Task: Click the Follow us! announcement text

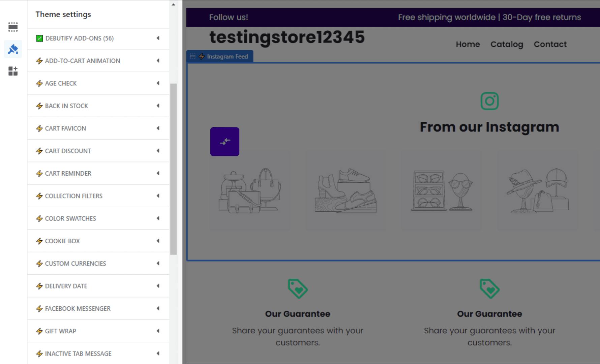Action: (229, 17)
